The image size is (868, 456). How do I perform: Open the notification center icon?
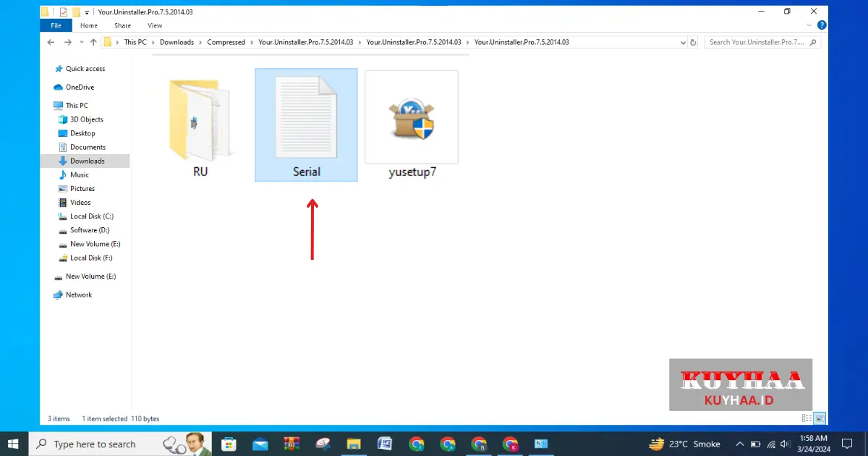coord(848,444)
